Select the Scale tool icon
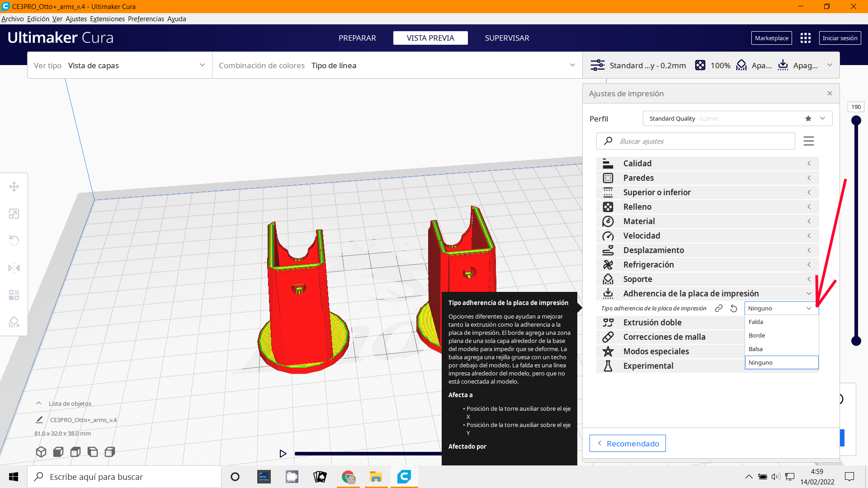Image resolution: width=868 pixels, height=488 pixels. point(14,214)
